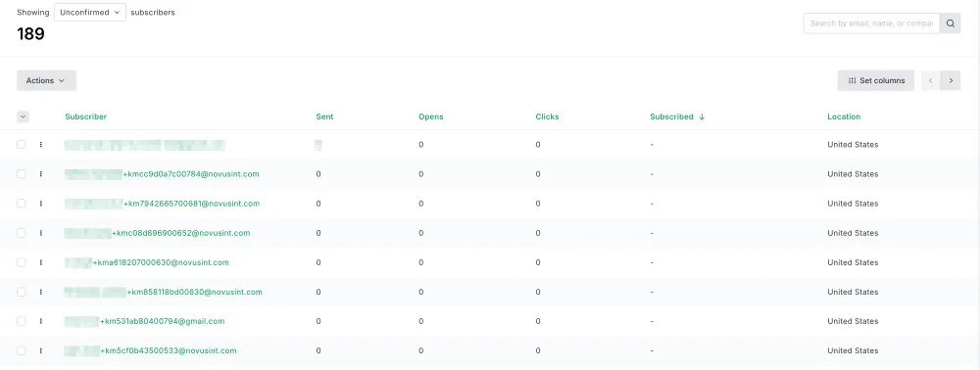Open three-dot menu for km5cf0b43500533 row
Screen dimensions: 980x370
tap(40, 350)
